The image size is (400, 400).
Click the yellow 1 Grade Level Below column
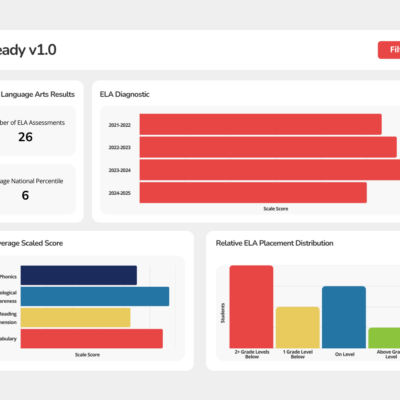[x=298, y=328]
